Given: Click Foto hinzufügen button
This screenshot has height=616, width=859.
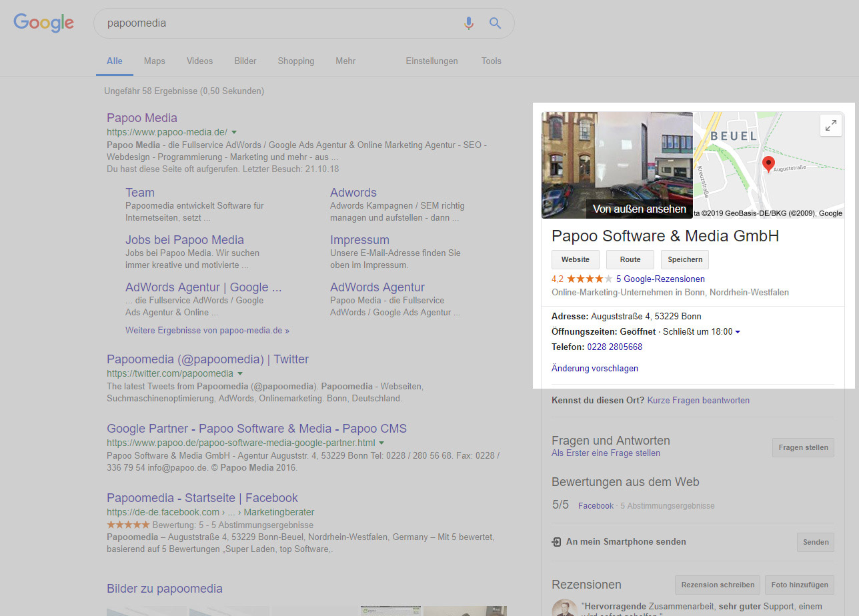Looking at the screenshot, I should tap(800, 585).
